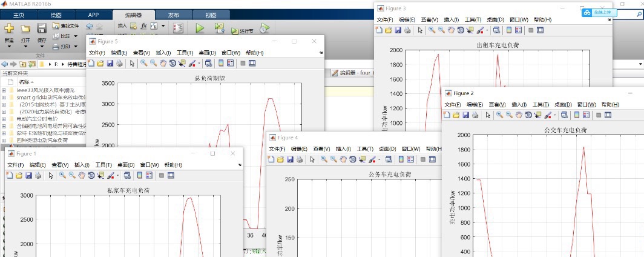Click the New file icon in Figure 1 toolbar

pos(10,176)
